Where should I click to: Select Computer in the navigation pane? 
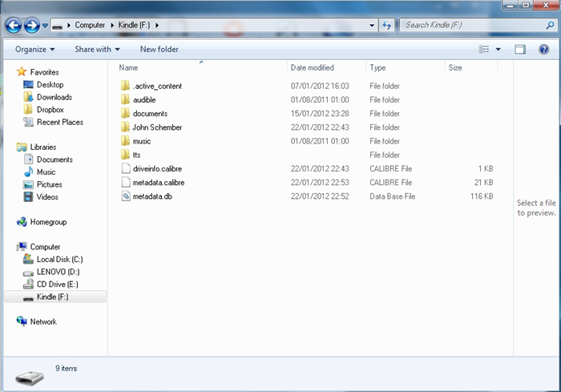[45, 247]
